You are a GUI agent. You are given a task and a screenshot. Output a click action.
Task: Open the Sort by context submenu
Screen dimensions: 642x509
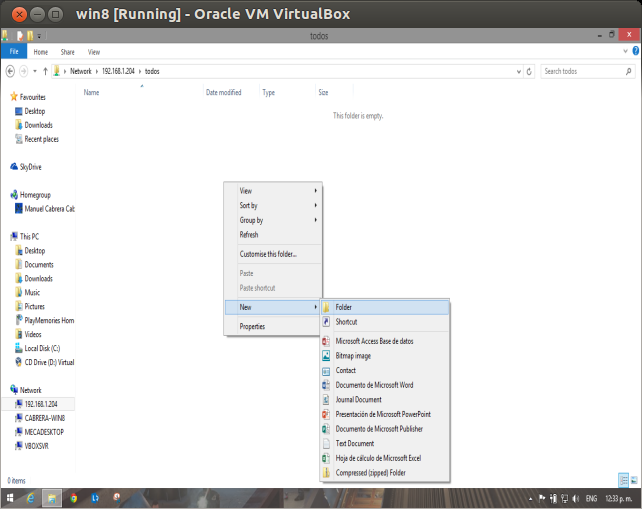point(274,206)
